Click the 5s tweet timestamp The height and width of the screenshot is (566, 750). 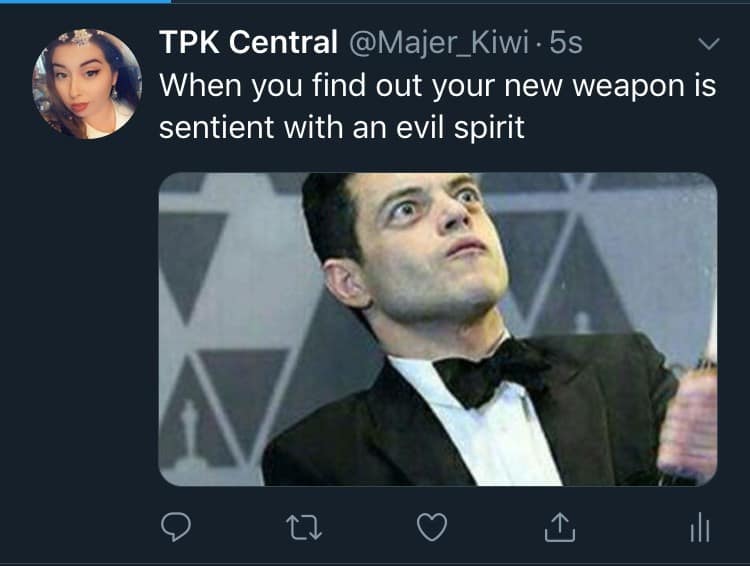click(x=565, y=43)
